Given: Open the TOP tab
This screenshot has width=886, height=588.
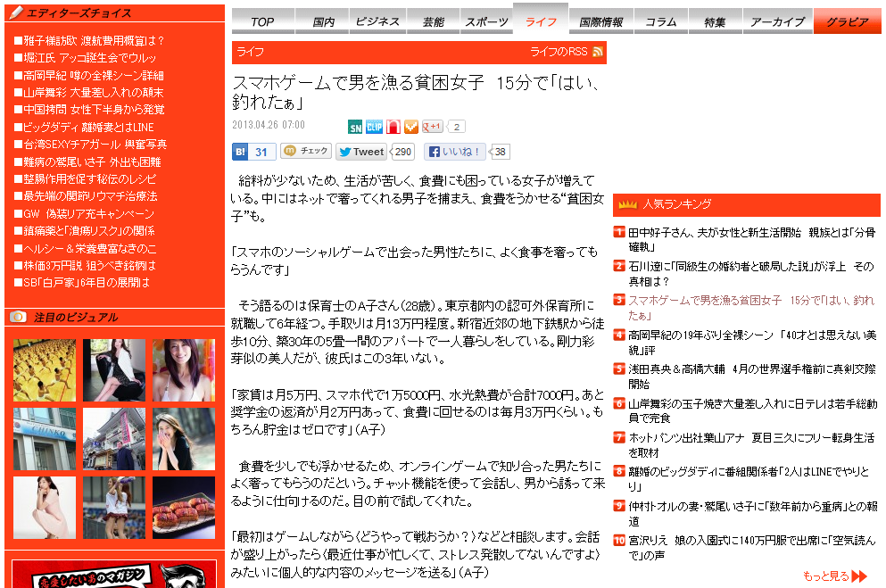Looking at the screenshot, I should tap(262, 22).
